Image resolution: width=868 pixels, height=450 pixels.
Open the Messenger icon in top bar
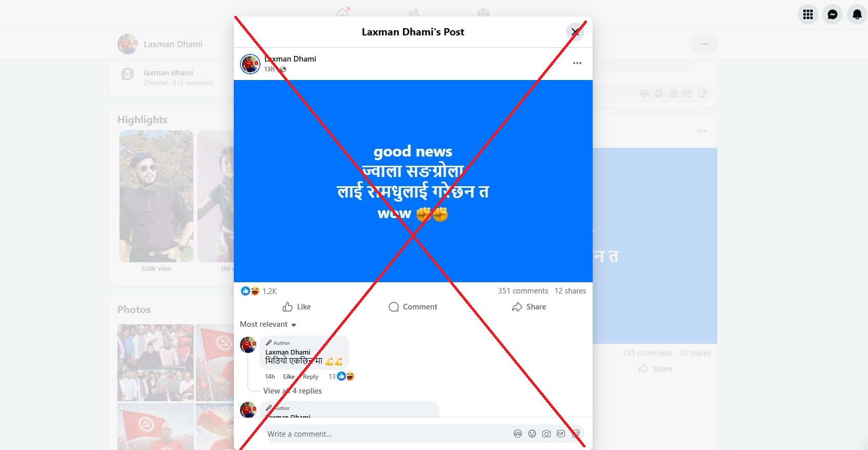point(833,14)
